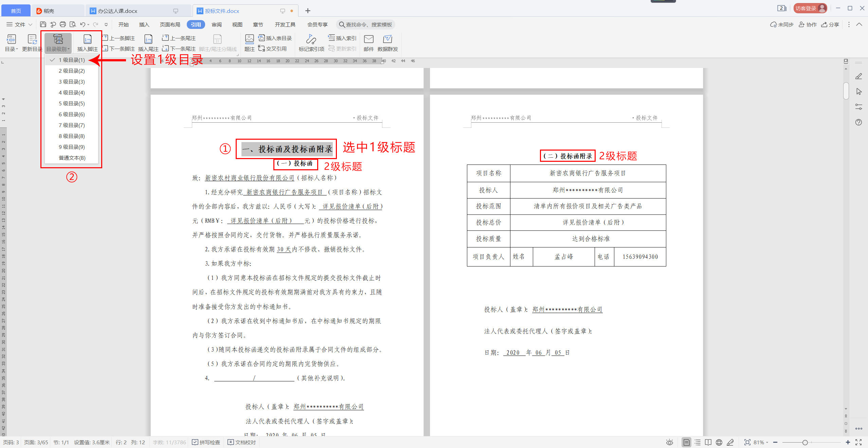
Task: Toggle 文档校对 in status bar
Action: [x=242, y=442]
